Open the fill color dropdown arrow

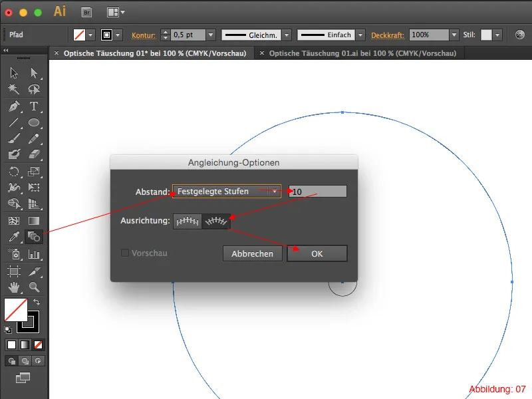(x=90, y=35)
